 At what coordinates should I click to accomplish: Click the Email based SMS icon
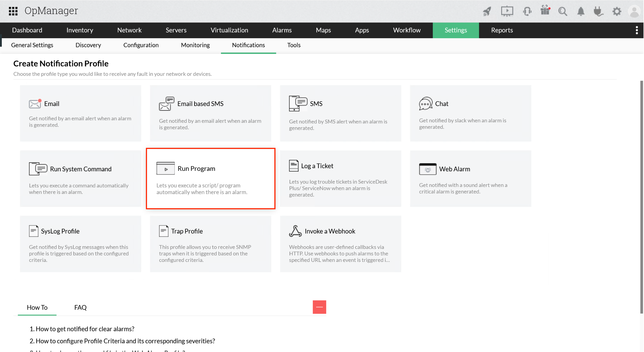click(167, 104)
